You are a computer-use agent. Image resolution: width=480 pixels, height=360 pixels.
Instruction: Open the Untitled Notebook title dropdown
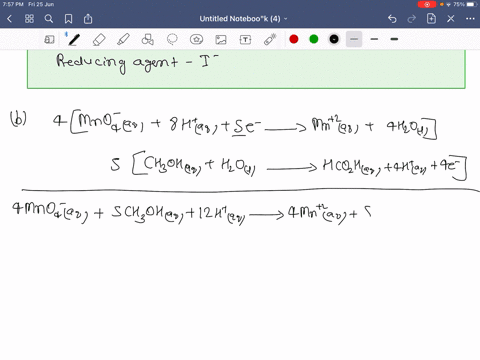(x=243, y=19)
